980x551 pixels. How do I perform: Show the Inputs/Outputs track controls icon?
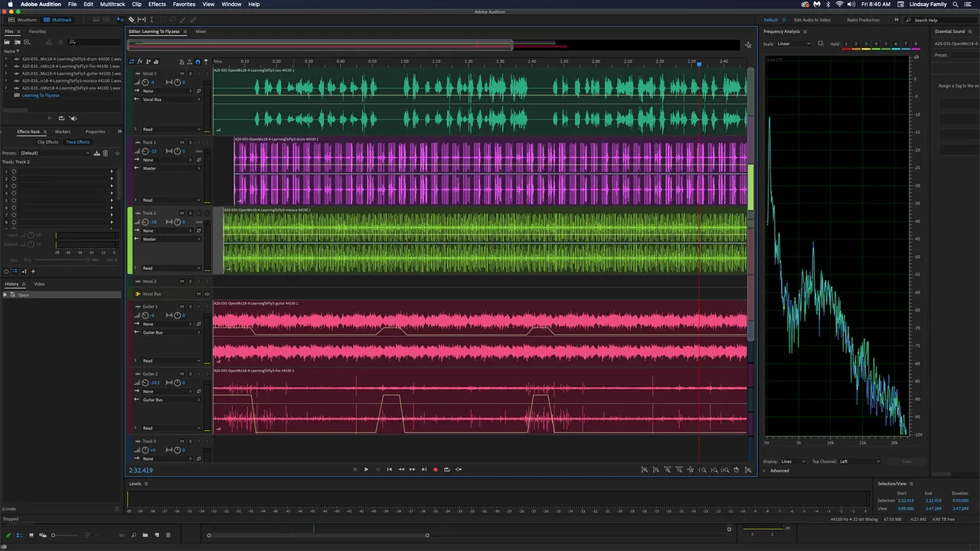(132, 61)
